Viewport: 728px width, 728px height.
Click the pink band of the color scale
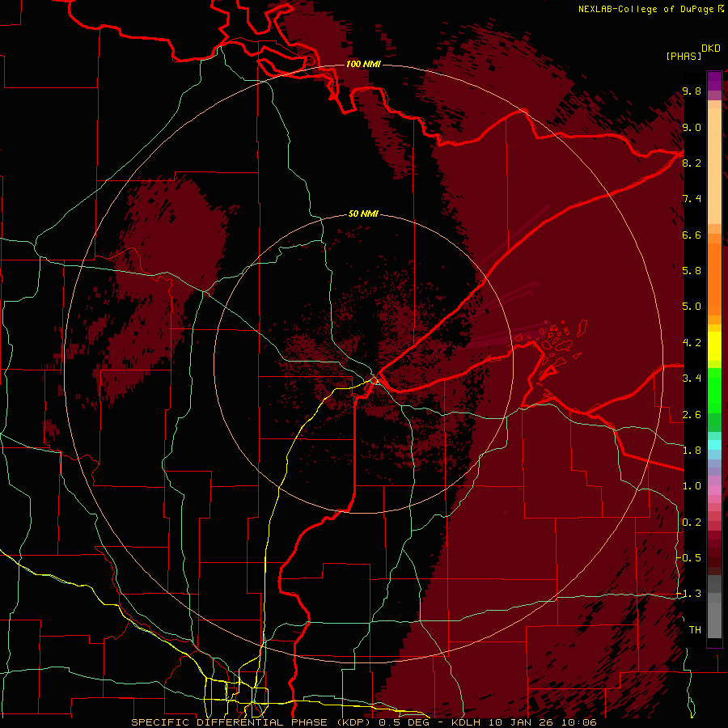pyautogui.click(x=714, y=490)
